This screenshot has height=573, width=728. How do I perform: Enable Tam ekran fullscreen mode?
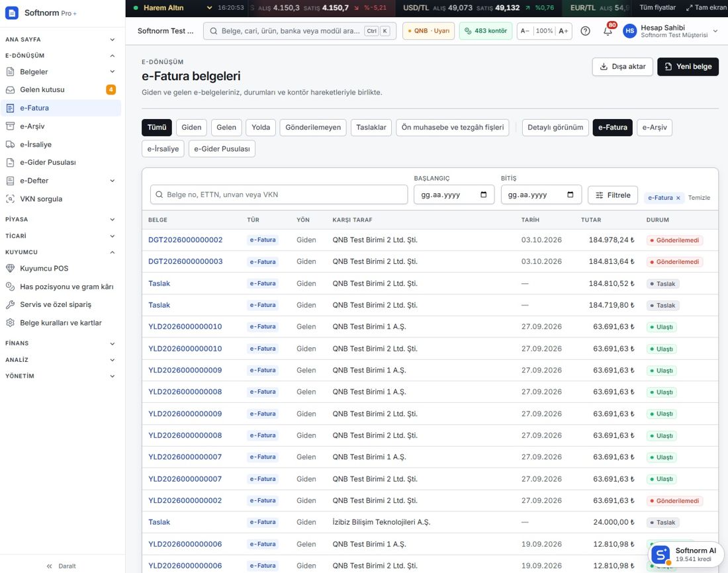[x=705, y=7]
